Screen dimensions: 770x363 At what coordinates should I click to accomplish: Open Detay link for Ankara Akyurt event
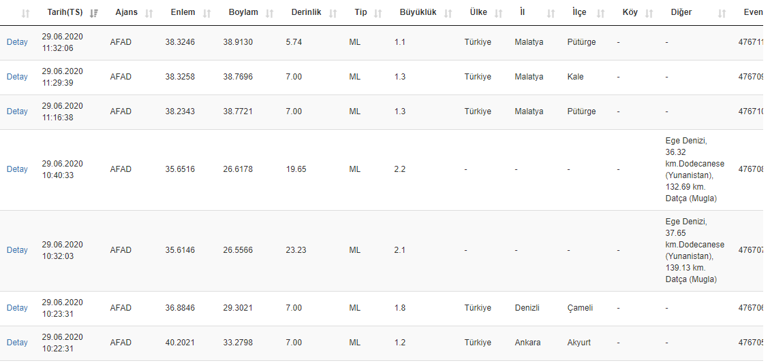17,343
